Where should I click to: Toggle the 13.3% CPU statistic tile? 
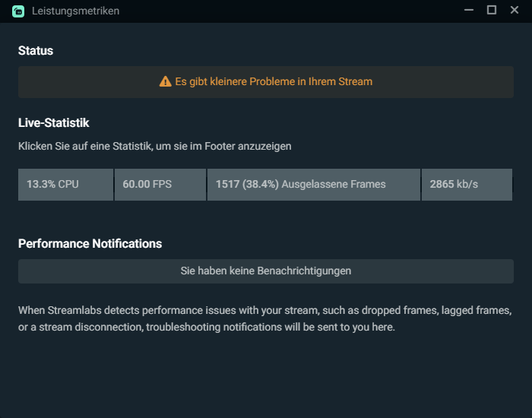pos(66,185)
